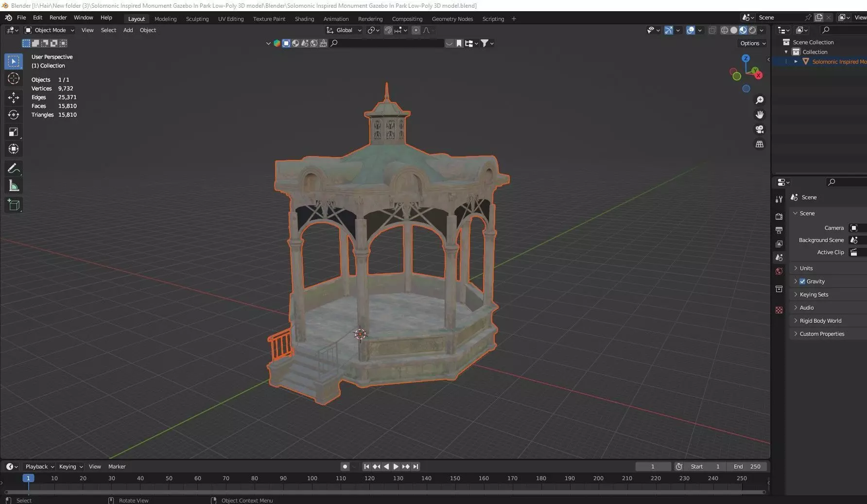Toggle show overlays button
Image resolution: width=867 pixels, height=504 pixels.
[691, 30]
